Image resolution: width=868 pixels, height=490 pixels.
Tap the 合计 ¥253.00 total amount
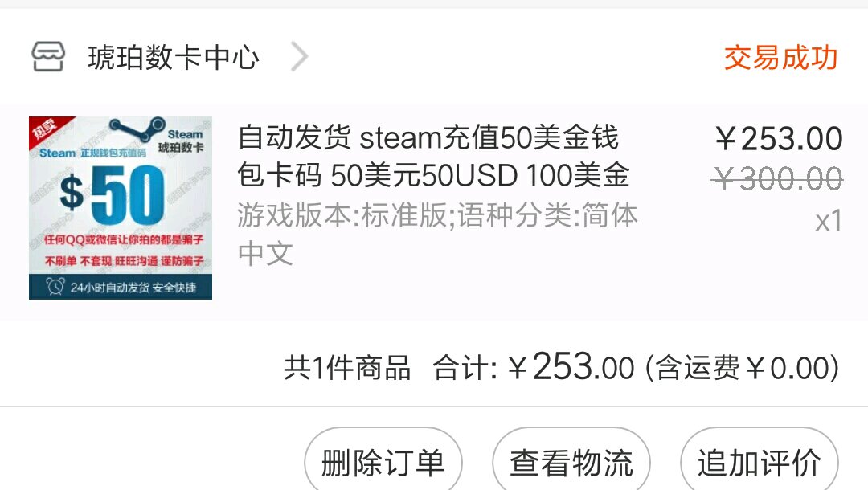point(533,366)
